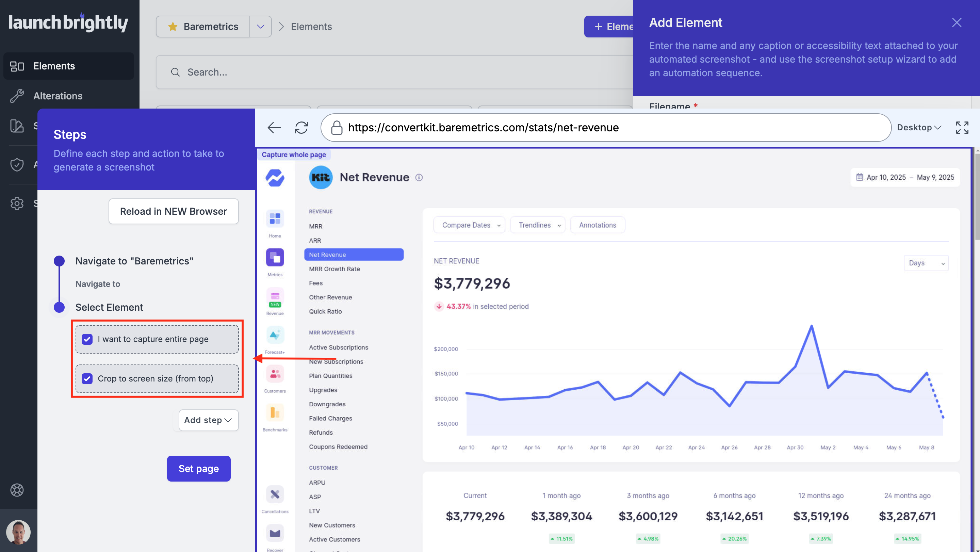Uncheck Crop to screen size option

pos(87,379)
